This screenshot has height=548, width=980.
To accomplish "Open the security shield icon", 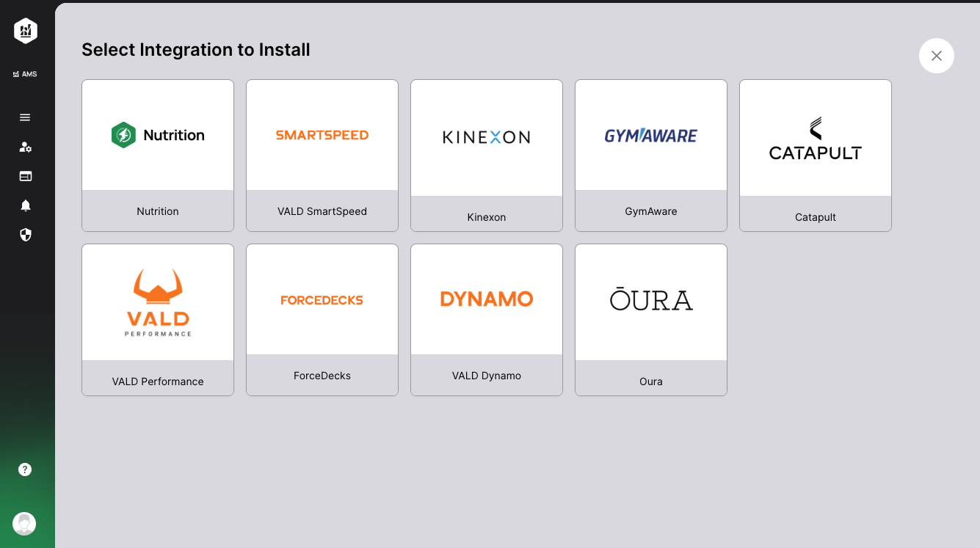I will 25,235.
